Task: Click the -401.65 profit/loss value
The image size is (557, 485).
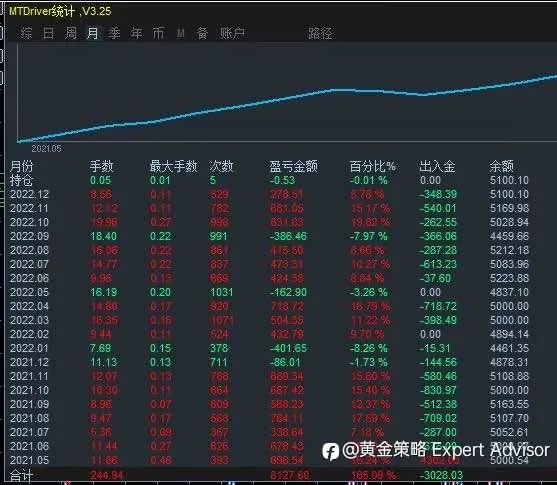Action: pos(288,348)
